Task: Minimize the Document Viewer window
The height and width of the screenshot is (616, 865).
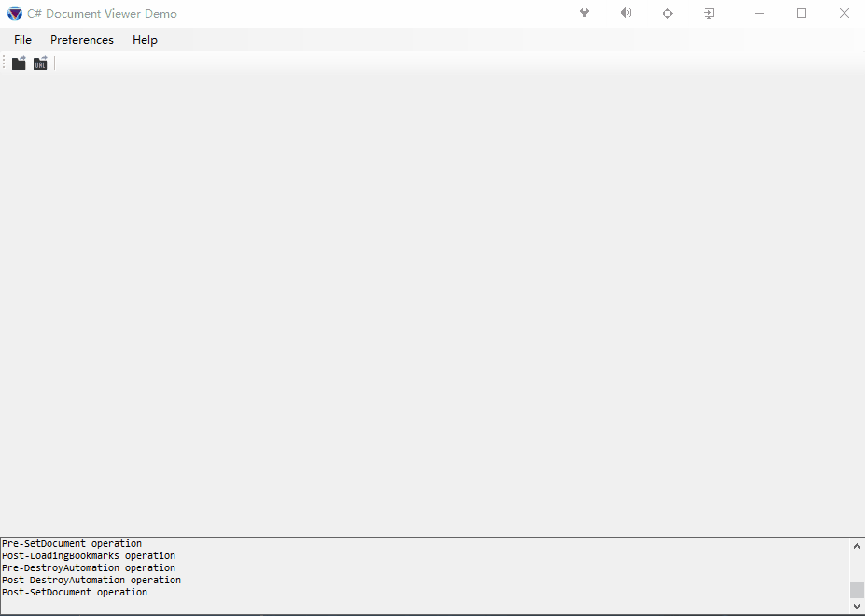Action: [x=759, y=13]
